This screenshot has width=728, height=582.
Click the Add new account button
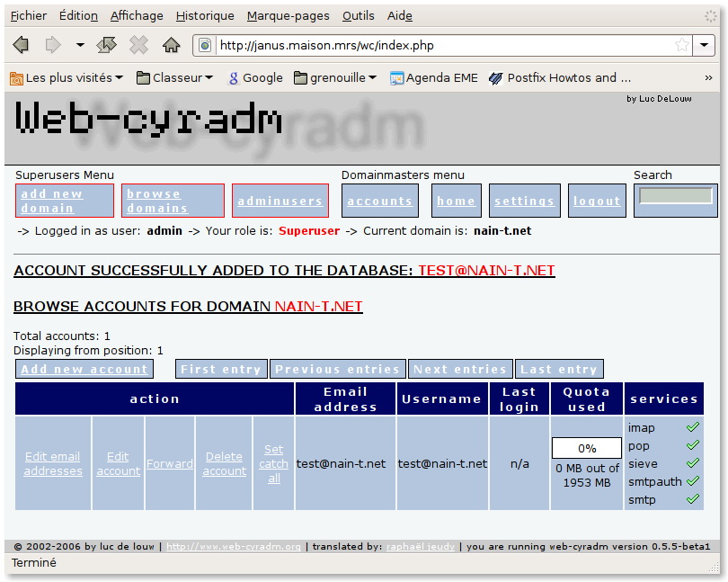coord(84,369)
